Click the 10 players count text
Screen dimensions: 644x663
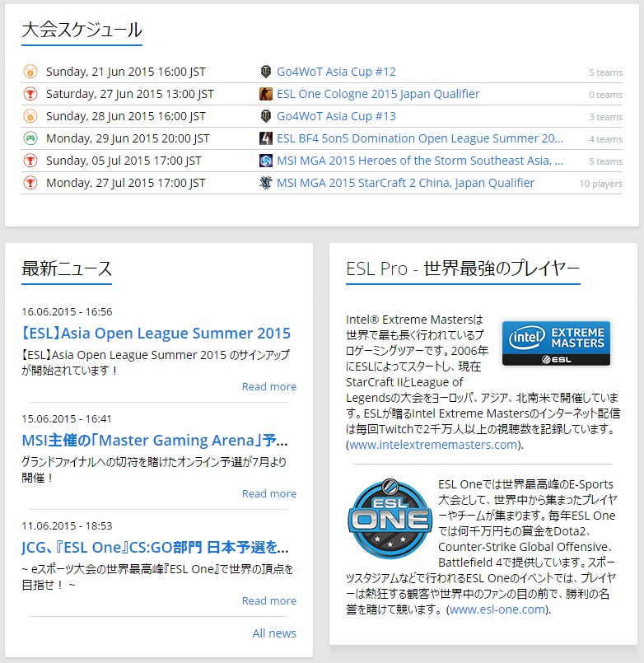[601, 184]
